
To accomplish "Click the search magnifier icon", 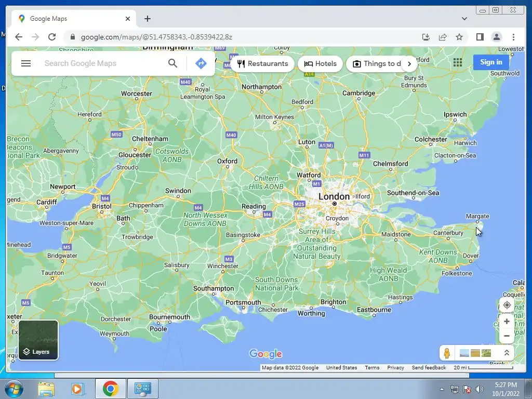I will pyautogui.click(x=172, y=63).
